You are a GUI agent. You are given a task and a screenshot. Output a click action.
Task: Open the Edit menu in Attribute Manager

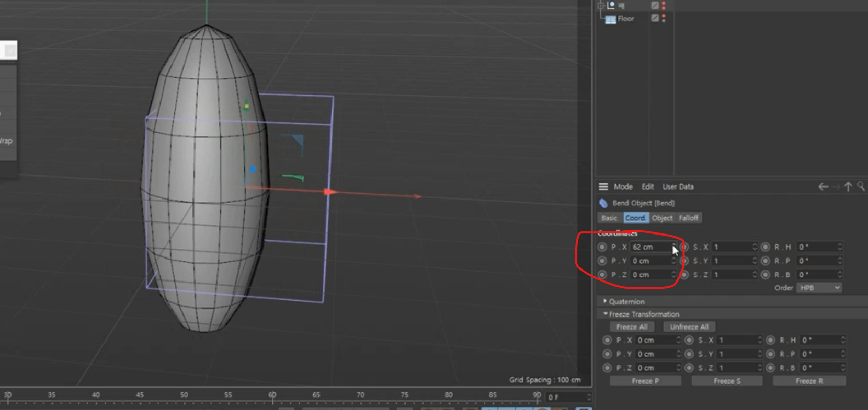point(647,186)
